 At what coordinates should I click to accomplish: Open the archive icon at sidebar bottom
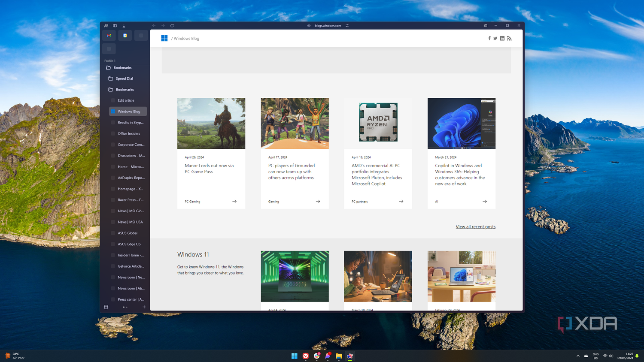106,307
